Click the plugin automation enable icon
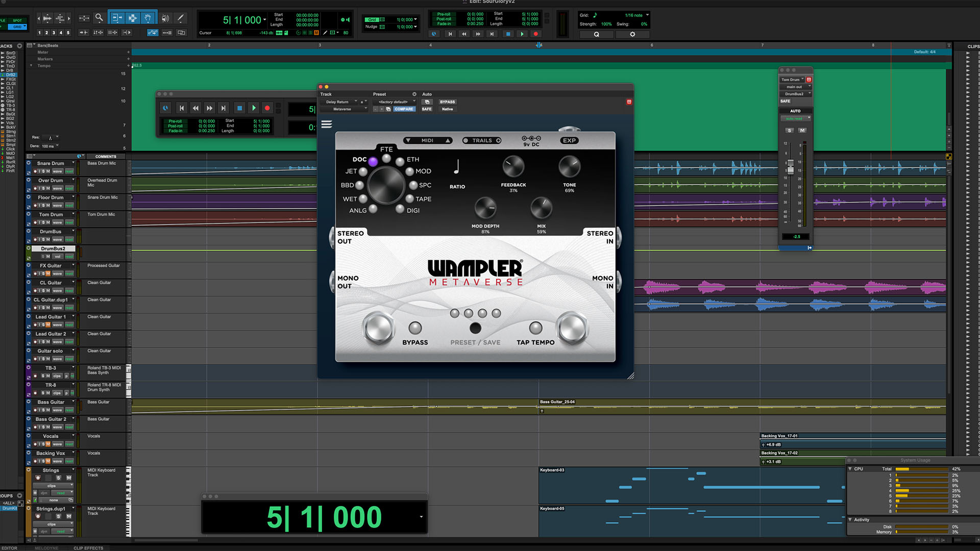The height and width of the screenshot is (551, 980). 427,102
